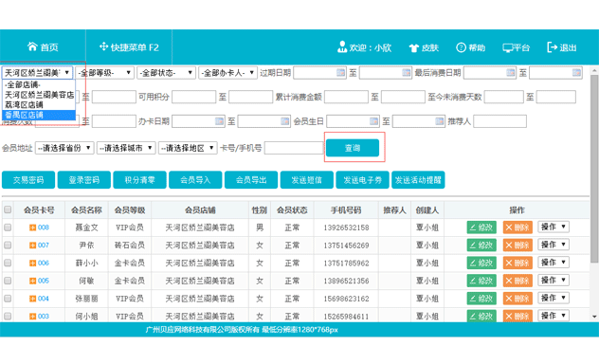Select -全部店铺- in store list
Viewport: 599px width, 364px height.
[x=39, y=84]
